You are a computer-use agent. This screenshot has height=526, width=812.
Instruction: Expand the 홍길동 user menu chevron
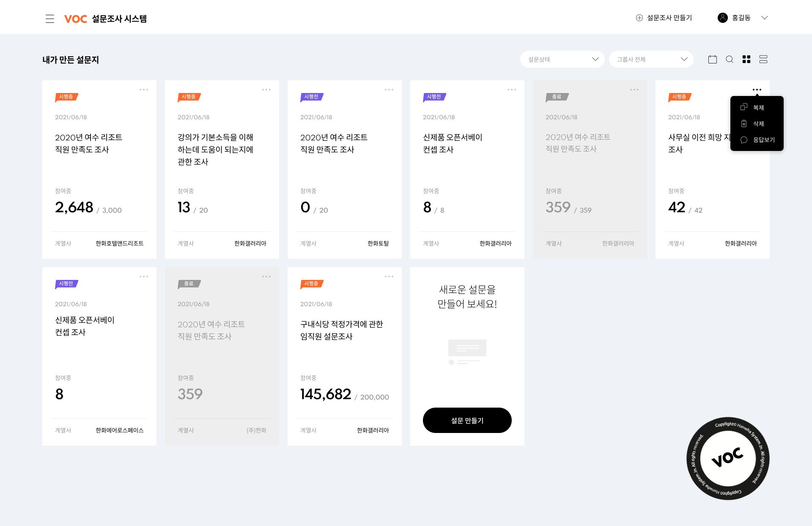click(x=764, y=18)
